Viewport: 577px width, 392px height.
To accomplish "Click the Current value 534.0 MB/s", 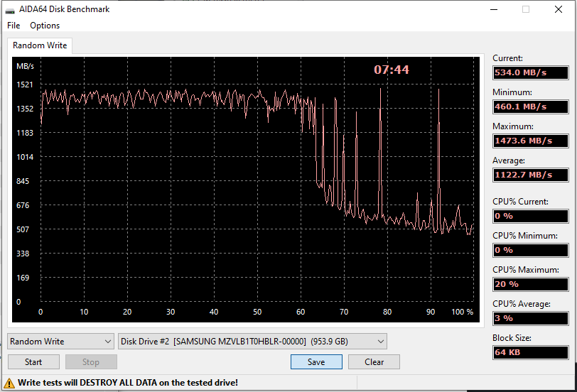I will (531, 72).
